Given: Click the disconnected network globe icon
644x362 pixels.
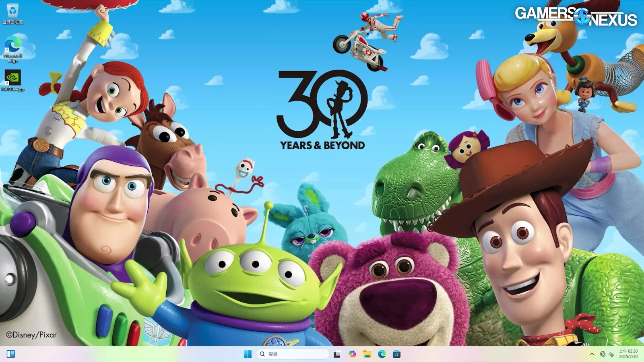Looking at the screenshot, I should pyautogui.click(x=603, y=354).
